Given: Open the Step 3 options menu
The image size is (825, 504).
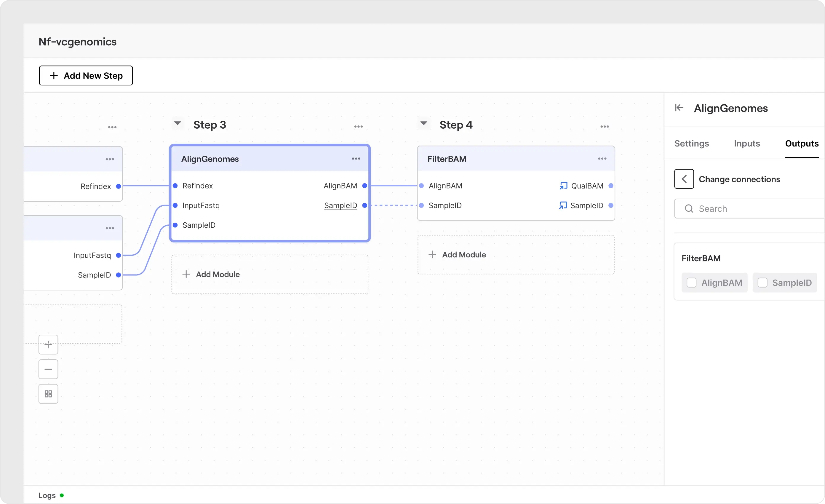Looking at the screenshot, I should pyautogui.click(x=358, y=127).
